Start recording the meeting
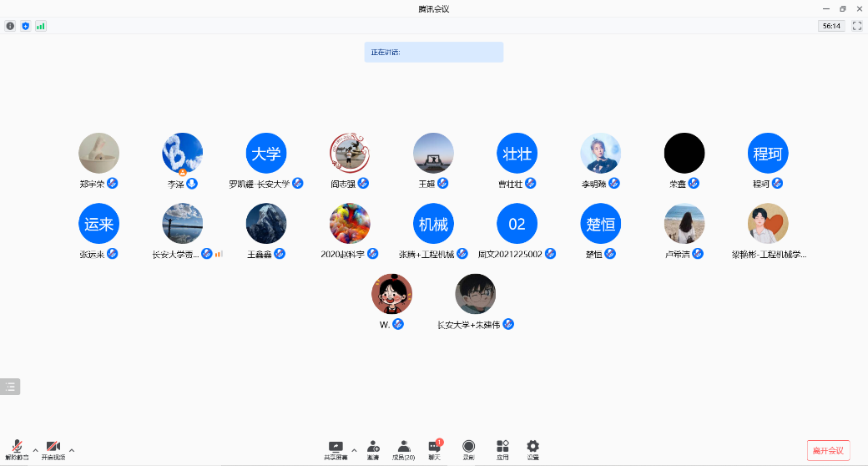The width and height of the screenshot is (868, 466). click(x=469, y=448)
